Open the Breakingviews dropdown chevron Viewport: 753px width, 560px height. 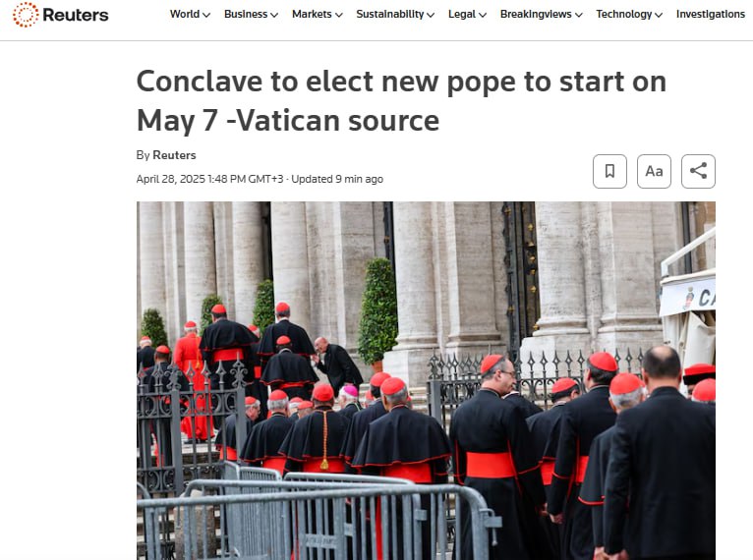[579, 15]
